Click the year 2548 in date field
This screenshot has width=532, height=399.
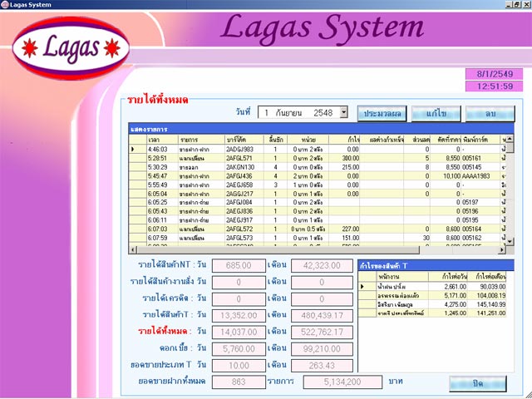[x=323, y=113]
